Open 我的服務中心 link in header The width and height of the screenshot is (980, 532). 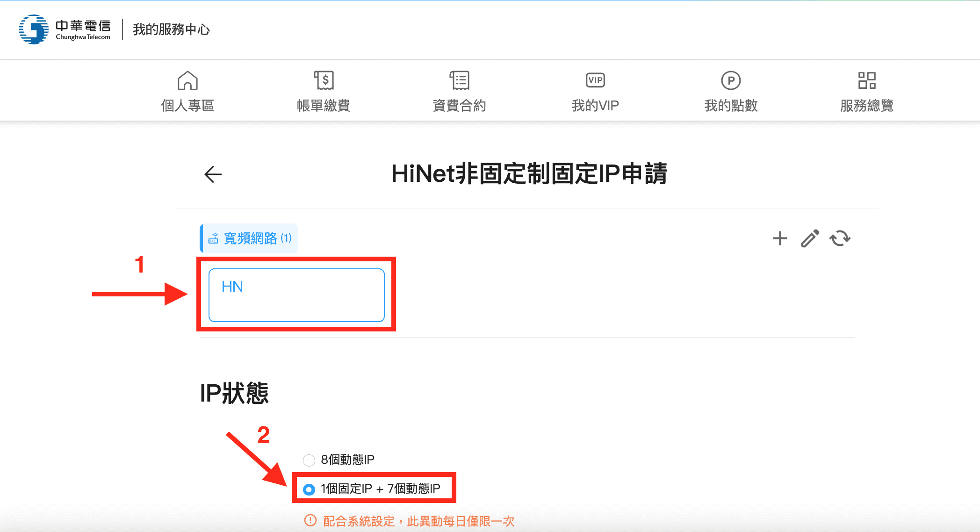171,29
